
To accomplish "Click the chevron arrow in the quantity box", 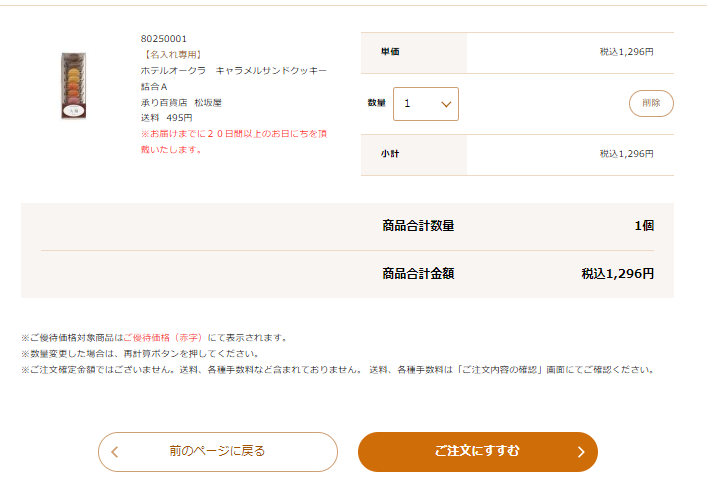I will tap(446, 104).
